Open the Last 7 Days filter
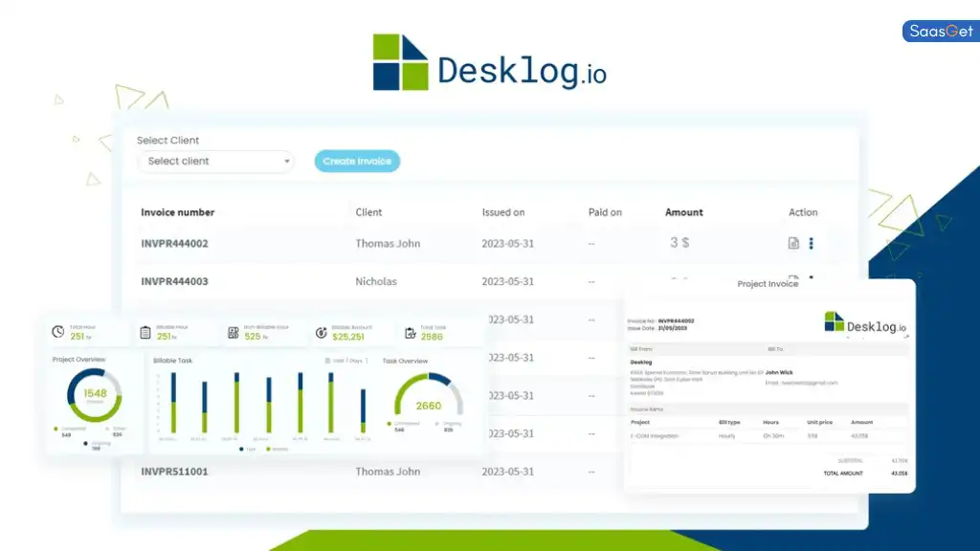 [x=346, y=361]
